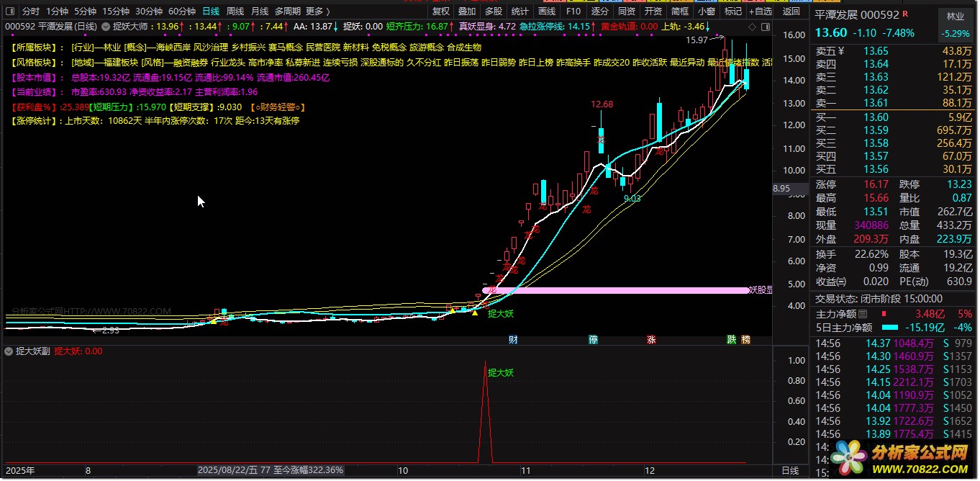The image size is (980, 481).
Task: Open the 多股 multi-stock view
Action: click(x=494, y=12)
